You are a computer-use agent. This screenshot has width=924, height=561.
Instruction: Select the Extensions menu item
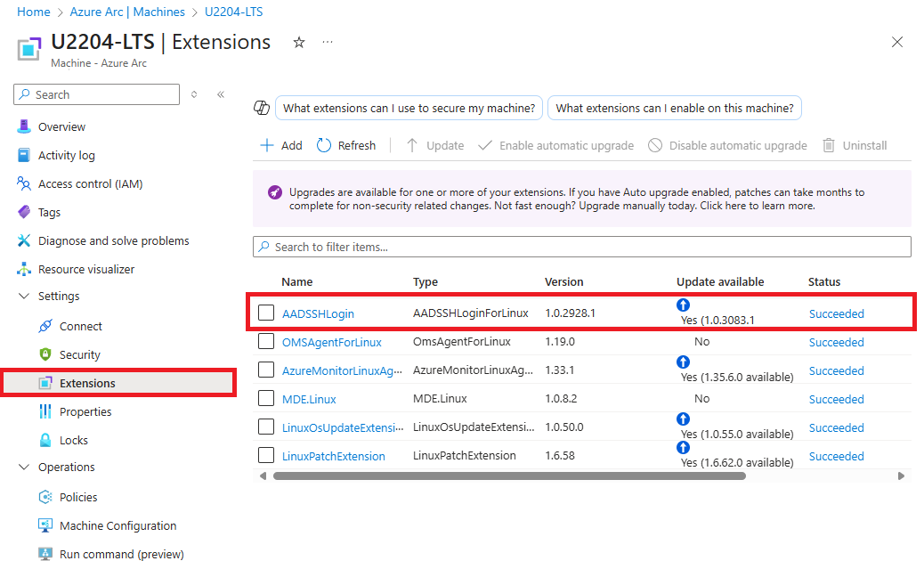[118, 383]
